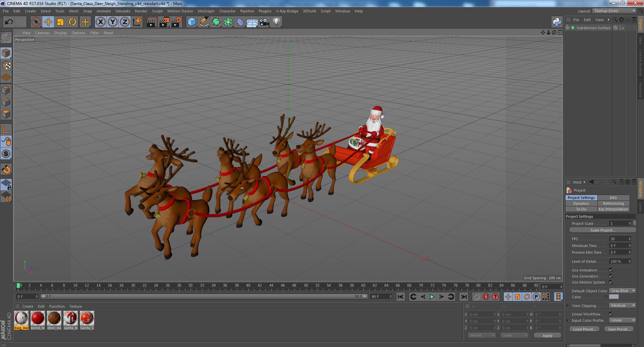This screenshot has height=347, width=644.
Task: Add a Subdivision Surface generator
Action: pyautogui.click(x=216, y=22)
